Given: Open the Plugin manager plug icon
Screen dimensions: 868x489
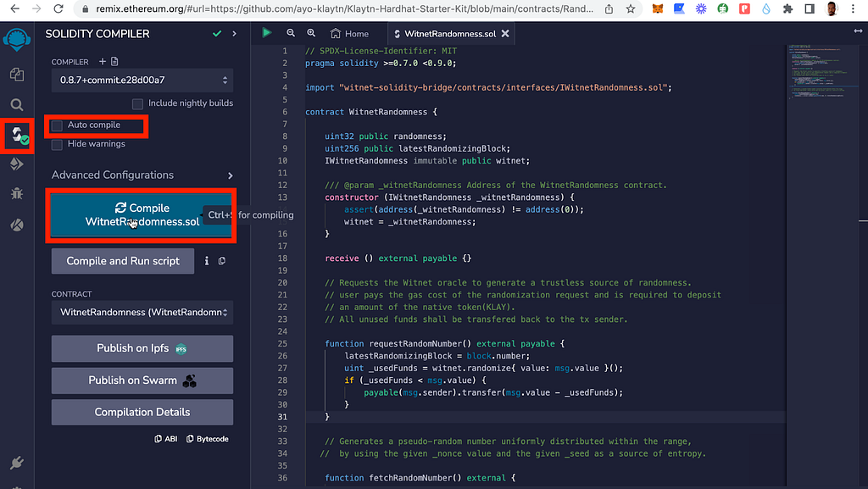Looking at the screenshot, I should pyautogui.click(x=17, y=463).
